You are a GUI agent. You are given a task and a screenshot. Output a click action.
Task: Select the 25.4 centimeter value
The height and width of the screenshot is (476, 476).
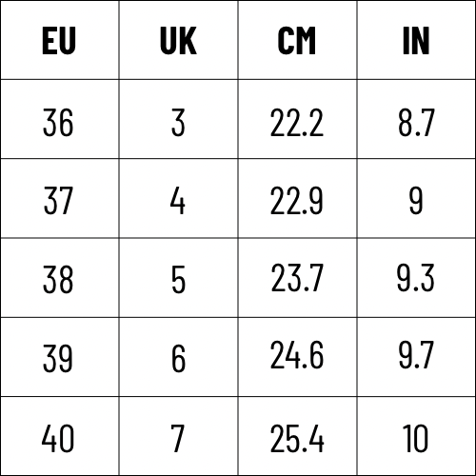297,438
